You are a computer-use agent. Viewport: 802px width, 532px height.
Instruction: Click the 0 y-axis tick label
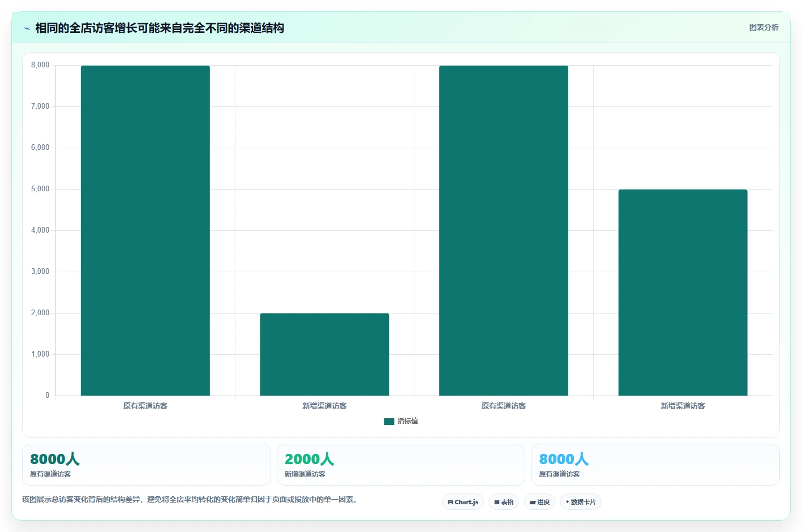48,396
